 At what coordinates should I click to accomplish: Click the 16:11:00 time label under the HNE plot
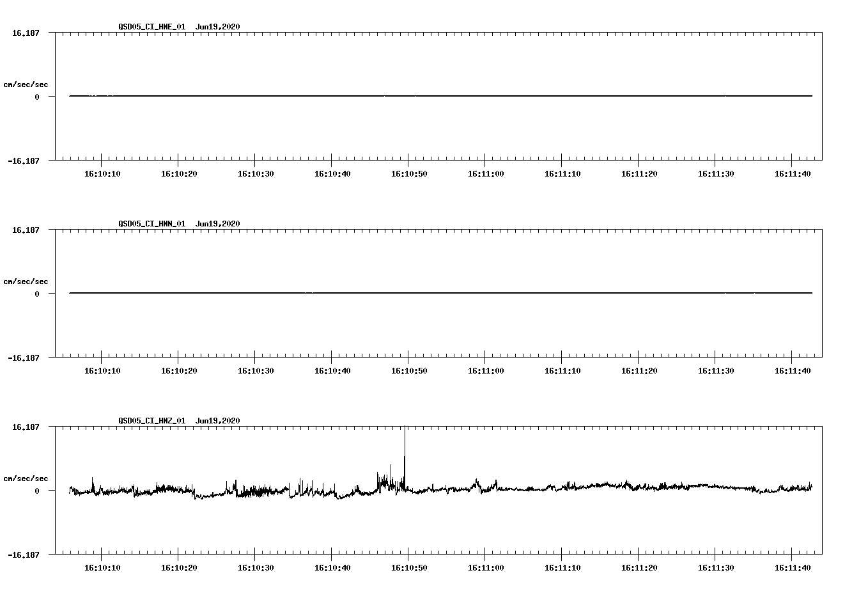[486, 174]
